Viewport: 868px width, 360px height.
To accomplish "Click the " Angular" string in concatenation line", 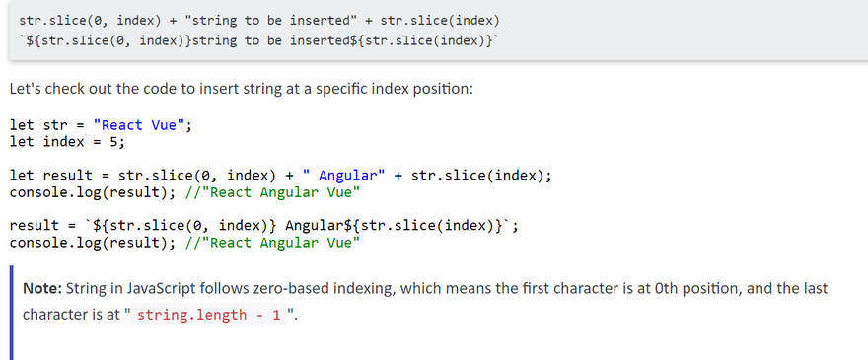I will (x=343, y=176).
